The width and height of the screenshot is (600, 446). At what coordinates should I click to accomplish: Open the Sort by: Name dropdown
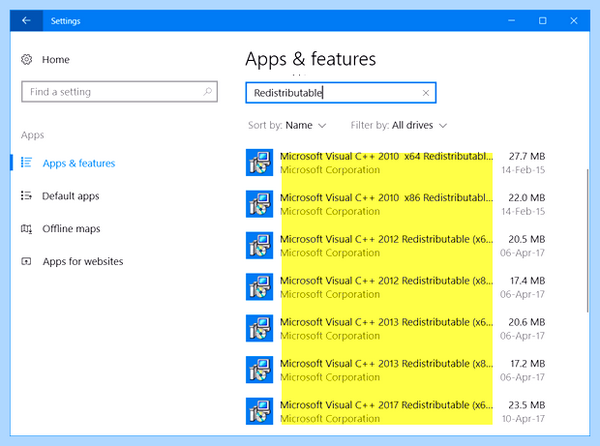pyautogui.click(x=287, y=125)
